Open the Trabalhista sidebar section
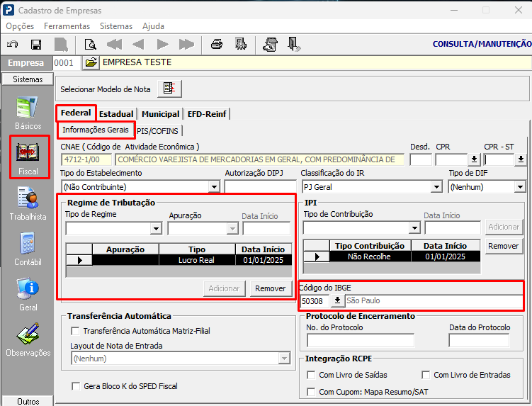 28,203
